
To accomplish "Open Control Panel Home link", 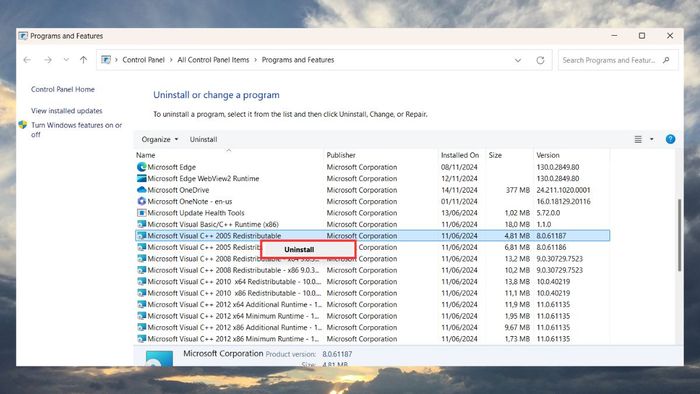I will tap(63, 89).
